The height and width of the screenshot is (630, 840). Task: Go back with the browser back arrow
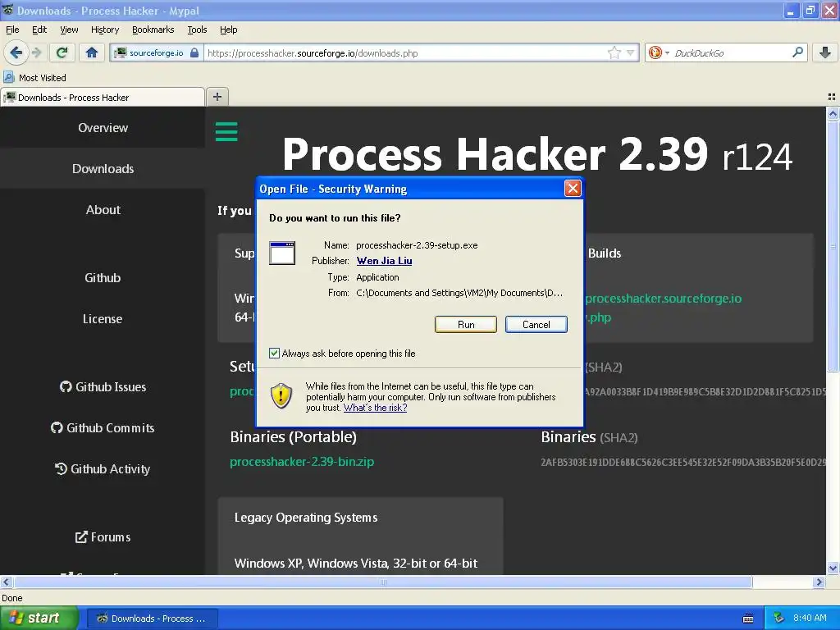(16, 52)
